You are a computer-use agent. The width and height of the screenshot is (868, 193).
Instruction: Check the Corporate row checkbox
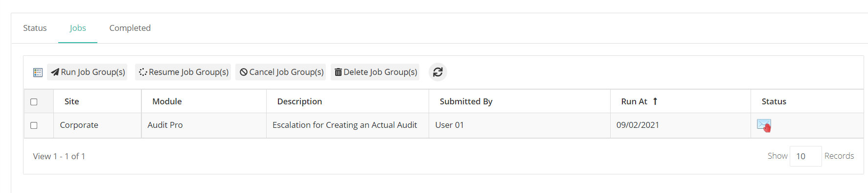[x=34, y=125]
